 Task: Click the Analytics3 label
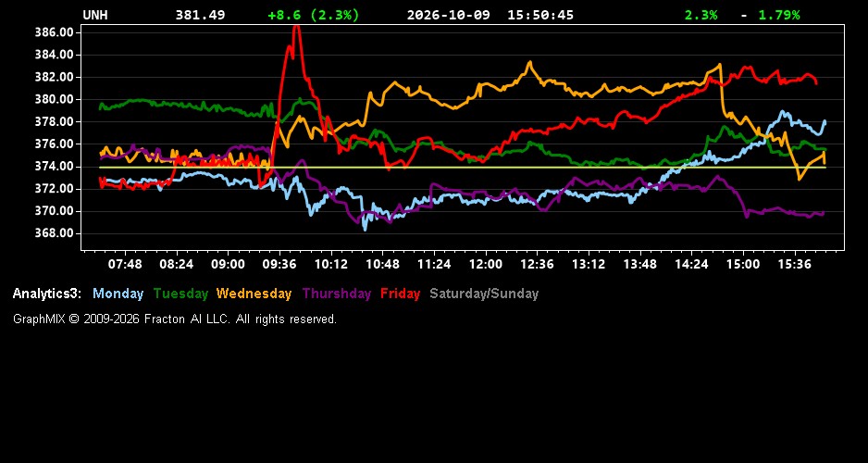tap(47, 294)
